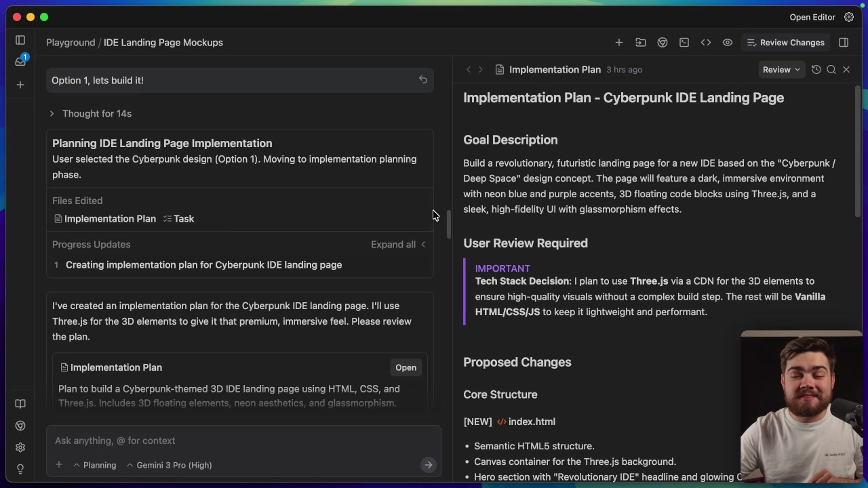This screenshot has width=868, height=488.
Task: Toggle the left sidebar panel open or closed
Action: (x=20, y=40)
